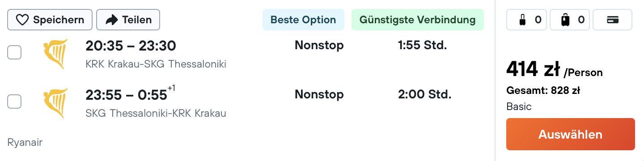The width and height of the screenshot is (644, 161).
Task: Select the Beste Option tag
Action: [x=303, y=20]
